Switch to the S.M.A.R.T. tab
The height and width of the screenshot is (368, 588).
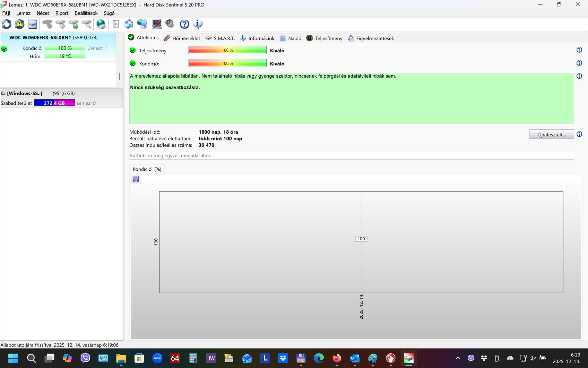(x=220, y=38)
